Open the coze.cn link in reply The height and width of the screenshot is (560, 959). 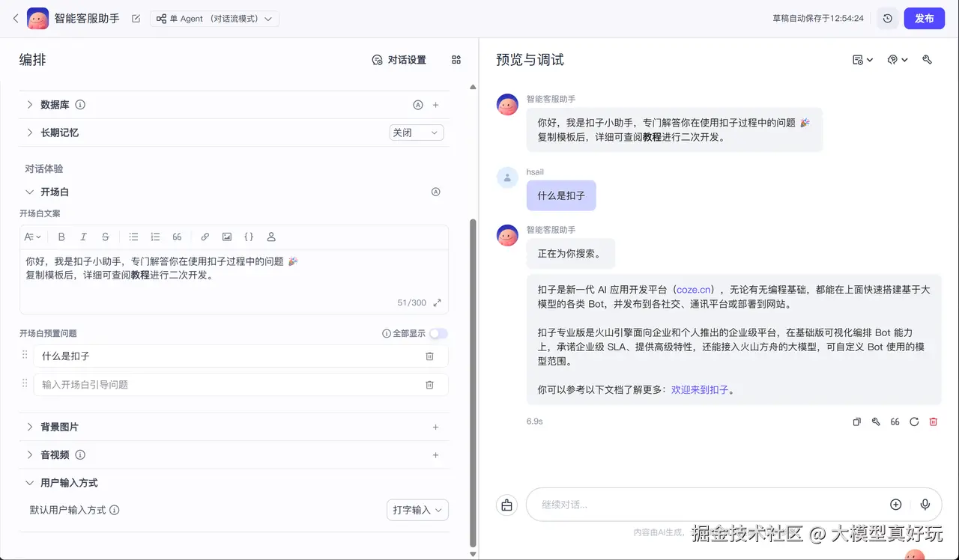coord(695,289)
